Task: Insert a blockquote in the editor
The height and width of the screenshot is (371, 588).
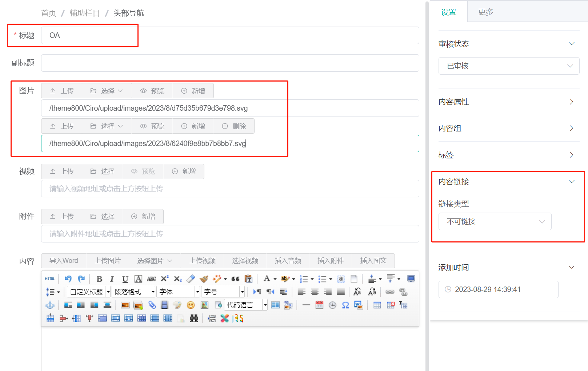Action: (x=235, y=279)
